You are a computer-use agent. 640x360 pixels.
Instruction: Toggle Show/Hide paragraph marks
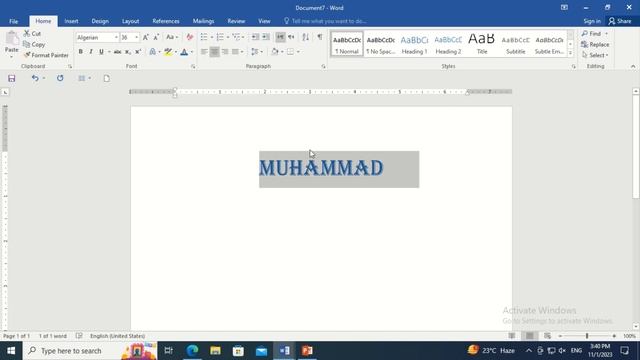point(320,37)
